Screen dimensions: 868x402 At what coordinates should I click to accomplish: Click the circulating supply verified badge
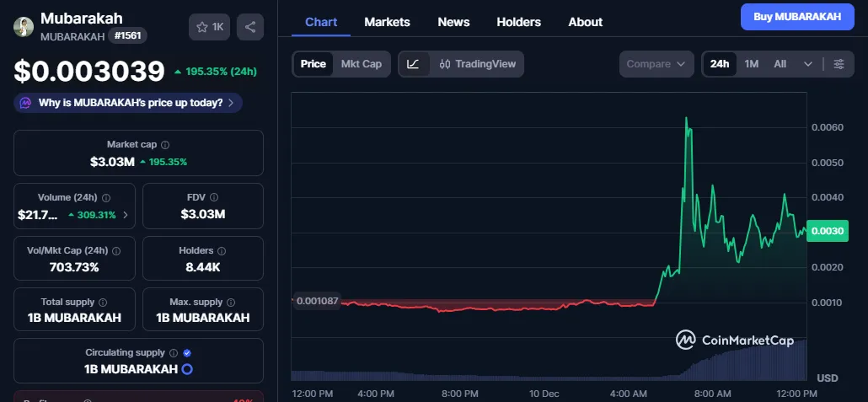pos(187,353)
